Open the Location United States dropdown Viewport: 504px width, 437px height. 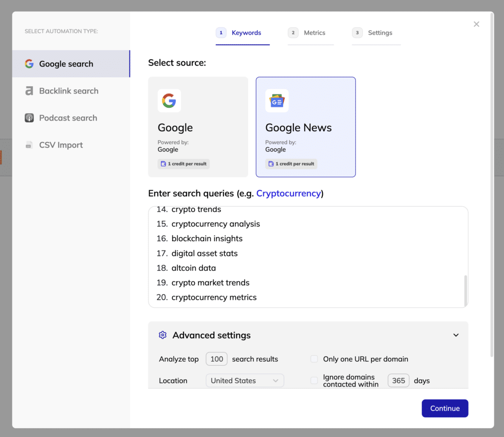click(x=245, y=380)
